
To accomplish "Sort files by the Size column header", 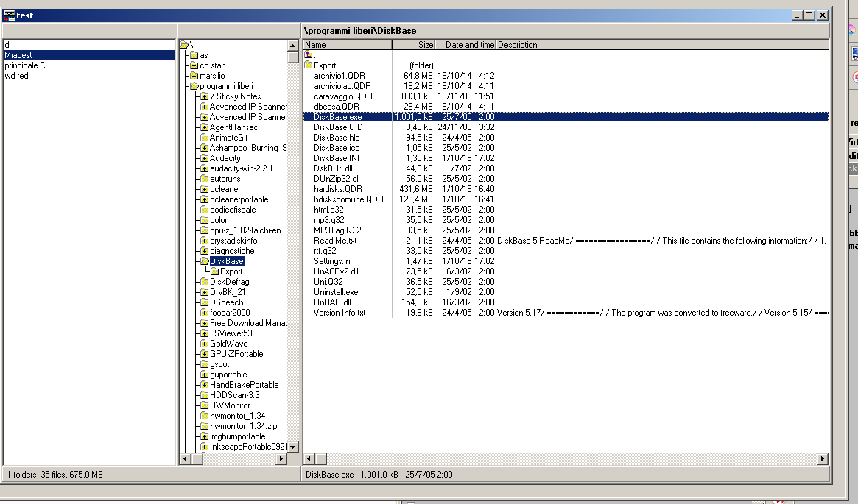I will [413, 45].
